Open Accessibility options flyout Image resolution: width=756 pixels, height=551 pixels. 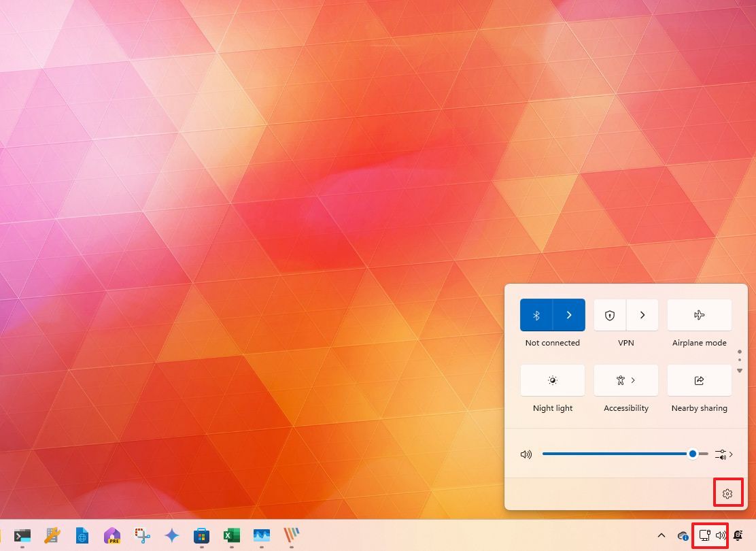[625, 380]
